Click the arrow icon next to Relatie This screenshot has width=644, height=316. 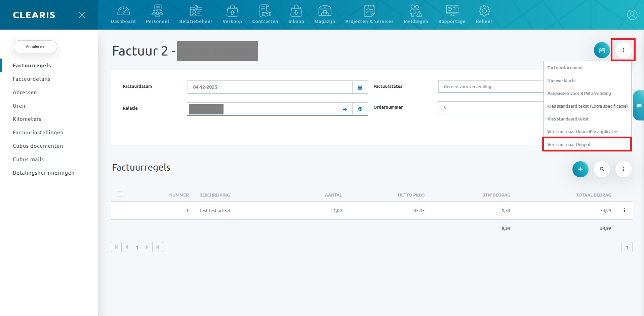coord(345,109)
